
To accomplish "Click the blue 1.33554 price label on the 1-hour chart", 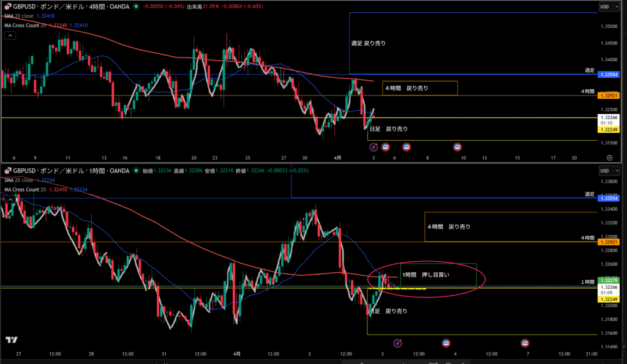I will (606, 199).
